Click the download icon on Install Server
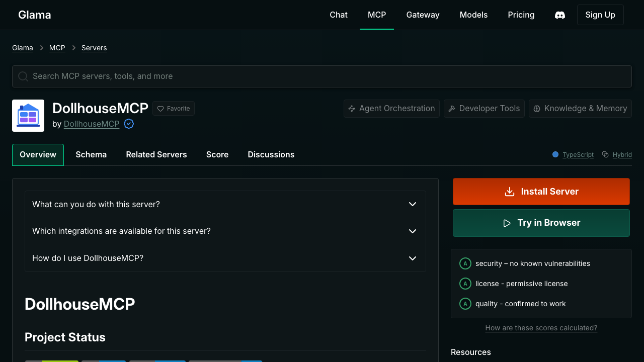This screenshot has height=362, width=644. (x=509, y=191)
